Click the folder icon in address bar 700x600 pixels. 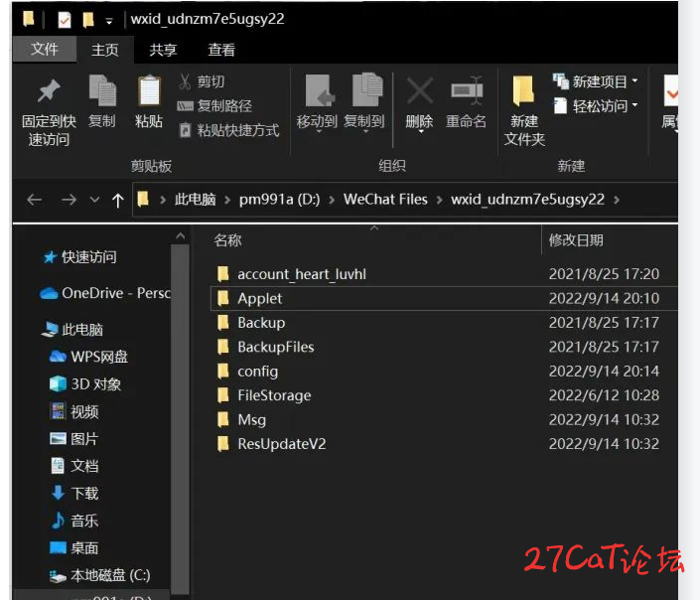(x=143, y=200)
